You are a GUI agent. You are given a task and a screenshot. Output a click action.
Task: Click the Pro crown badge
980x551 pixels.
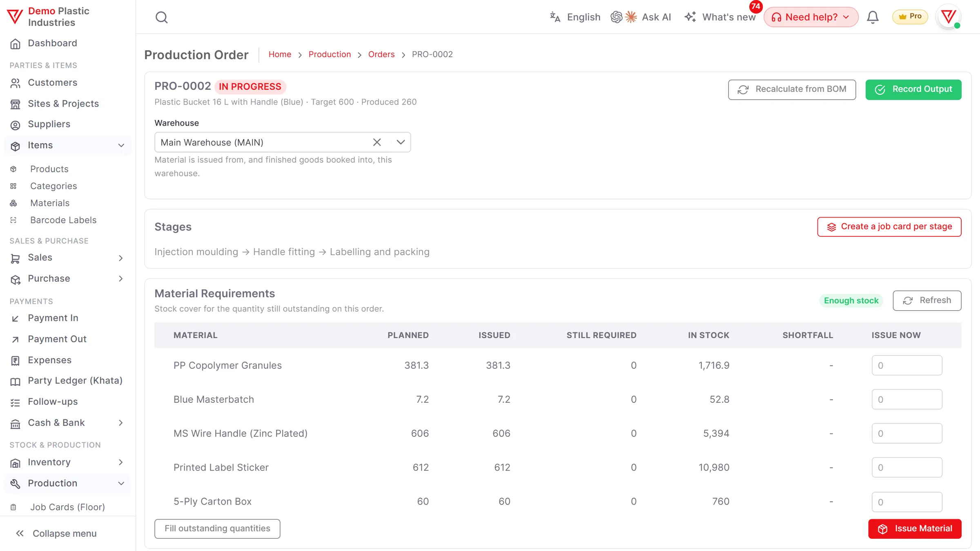pyautogui.click(x=910, y=17)
